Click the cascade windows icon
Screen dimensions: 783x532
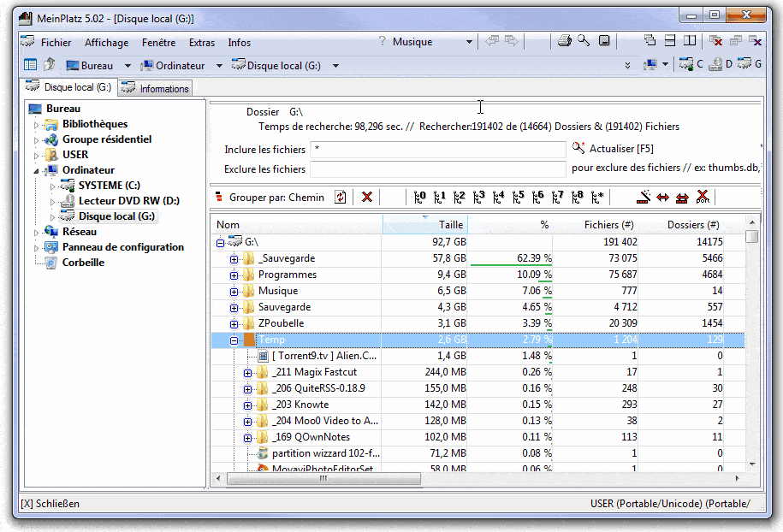650,40
